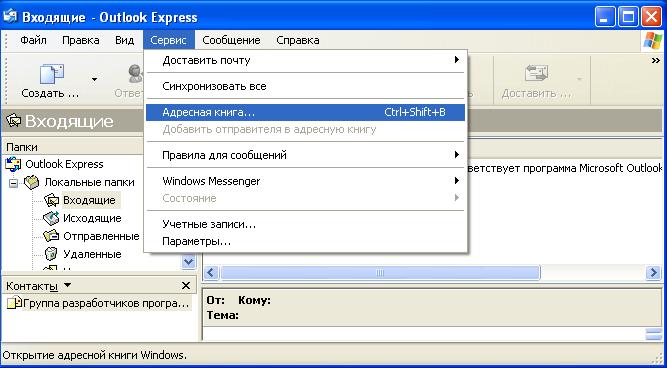Click the horizontal scrollbar thumb in message list
The height and width of the screenshot is (368, 667).
pos(380,273)
